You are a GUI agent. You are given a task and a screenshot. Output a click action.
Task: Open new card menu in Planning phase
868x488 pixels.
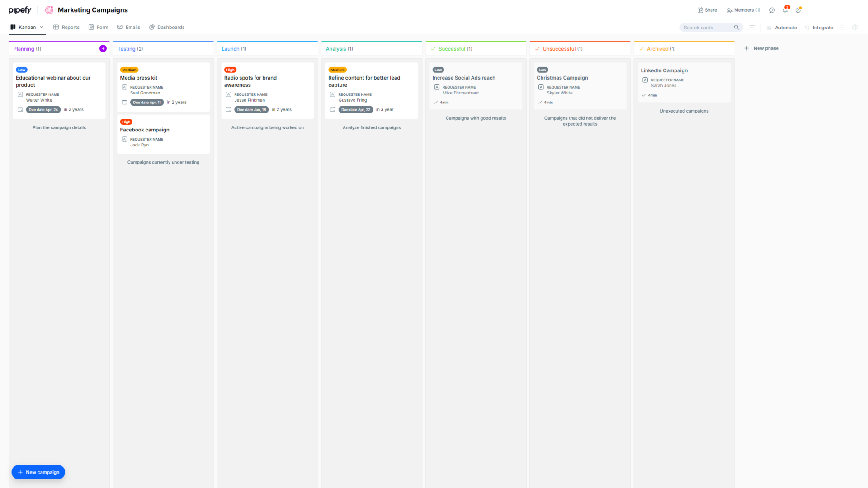[103, 48]
